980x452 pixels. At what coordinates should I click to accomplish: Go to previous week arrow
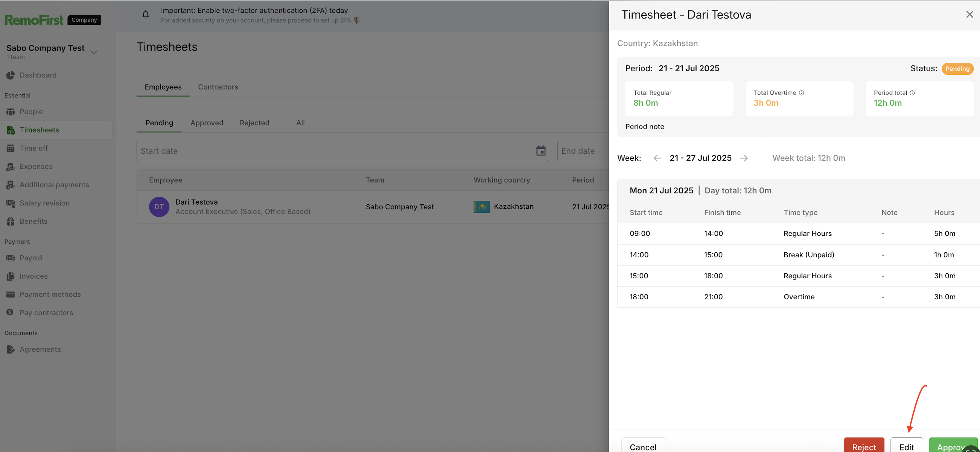(657, 158)
